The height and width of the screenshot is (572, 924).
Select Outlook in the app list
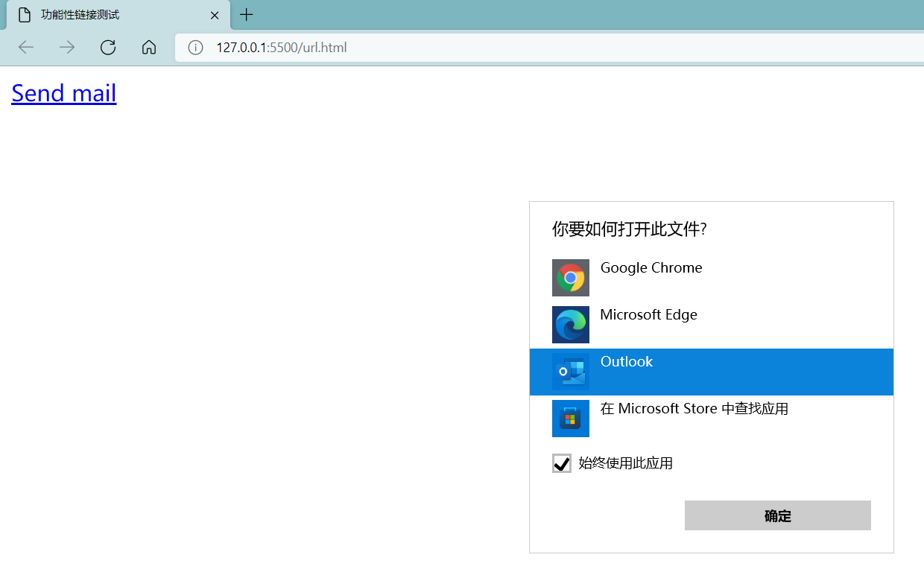pos(712,372)
